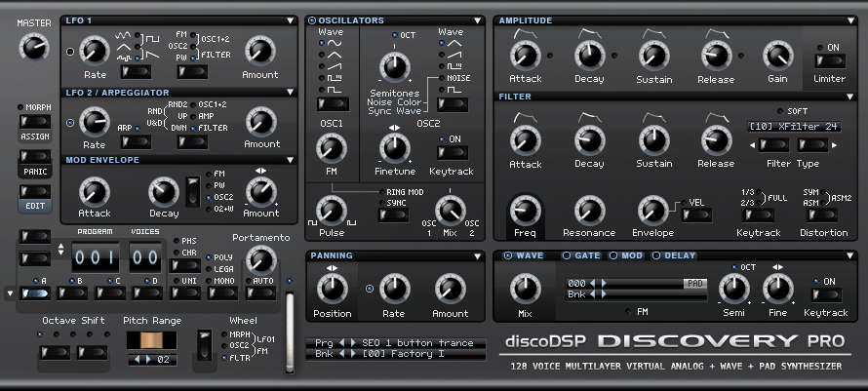Expand the Amplitude section menu arrow

(855, 20)
